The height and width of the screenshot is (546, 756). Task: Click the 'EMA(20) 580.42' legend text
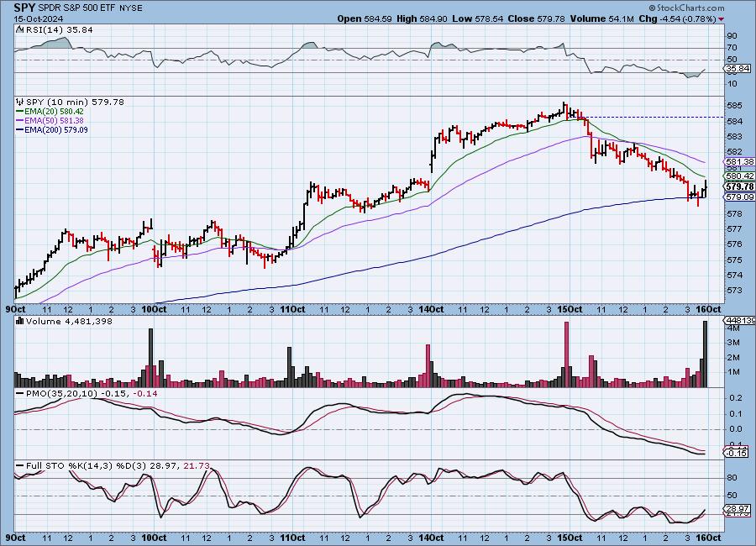[x=54, y=112]
